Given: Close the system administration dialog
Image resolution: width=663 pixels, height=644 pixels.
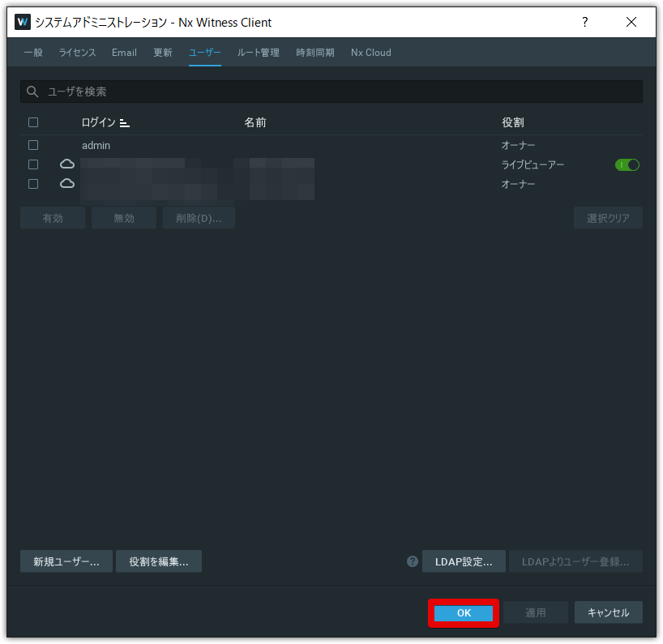Looking at the screenshot, I should 631,22.
